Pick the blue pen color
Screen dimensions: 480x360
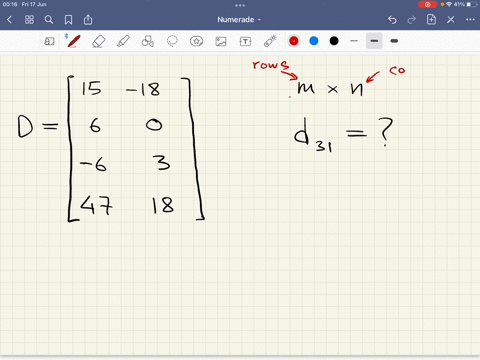point(314,41)
